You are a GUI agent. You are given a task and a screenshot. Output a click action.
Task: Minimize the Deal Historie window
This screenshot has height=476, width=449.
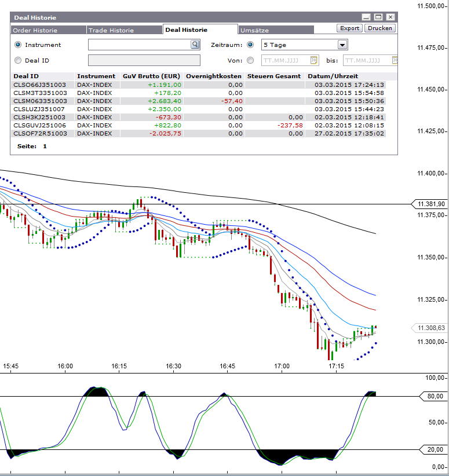(x=366, y=17)
